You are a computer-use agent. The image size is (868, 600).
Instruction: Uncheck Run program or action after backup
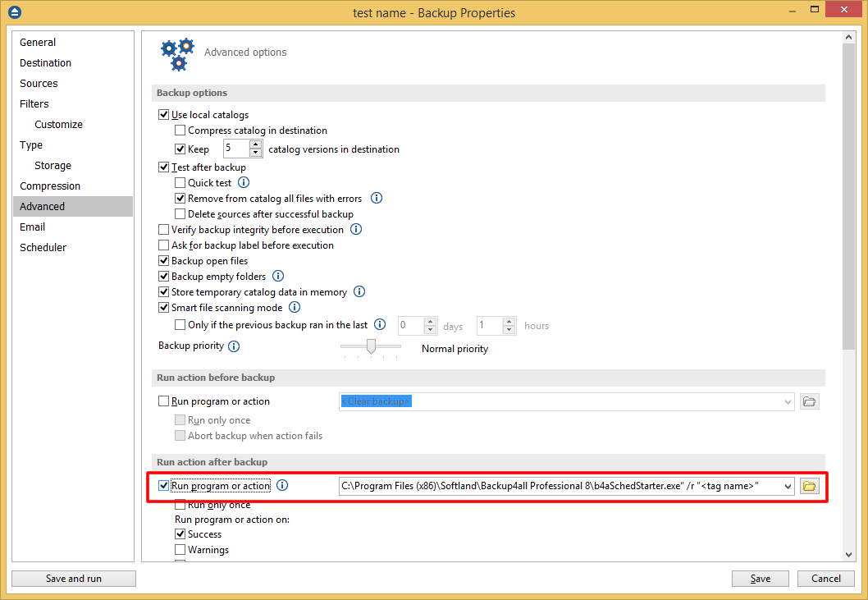(164, 486)
